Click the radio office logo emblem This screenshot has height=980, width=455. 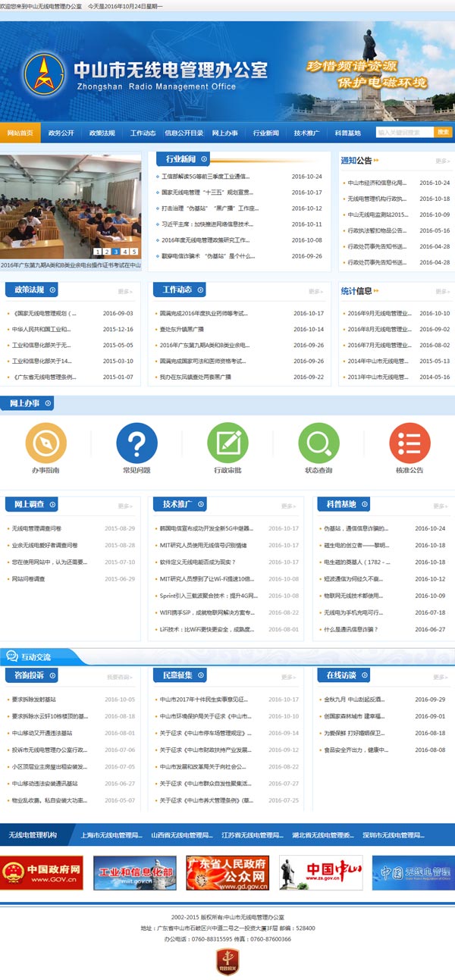point(44,74)
